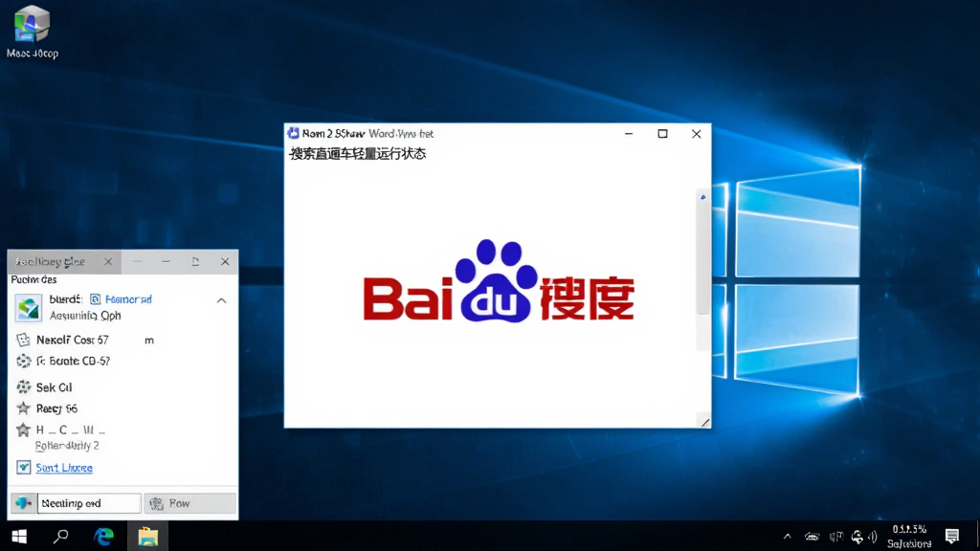This screenshot has width=980, height=551.
Task: Open taskbar search magnifier
Action: coord(60,536)
